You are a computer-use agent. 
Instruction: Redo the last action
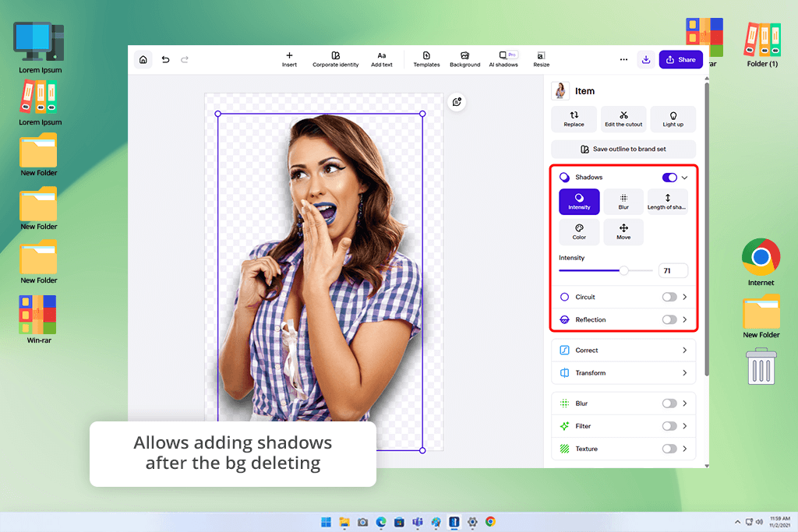(x=185, y=59)
